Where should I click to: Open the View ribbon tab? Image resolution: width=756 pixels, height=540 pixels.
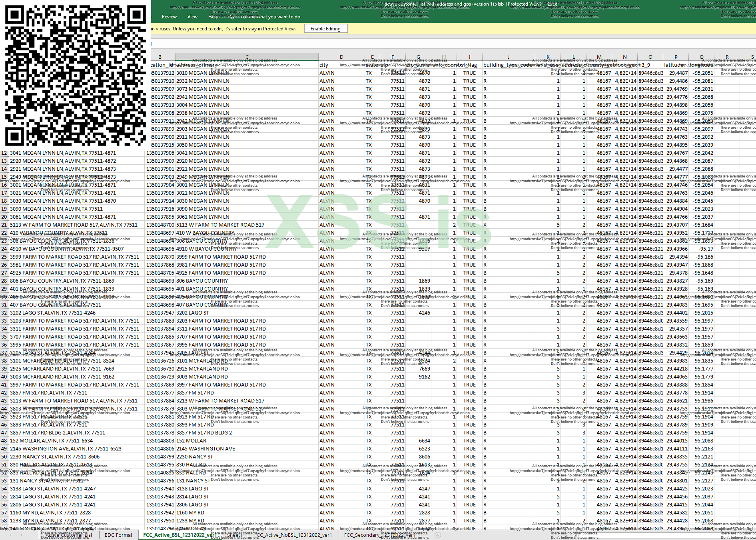192,17
